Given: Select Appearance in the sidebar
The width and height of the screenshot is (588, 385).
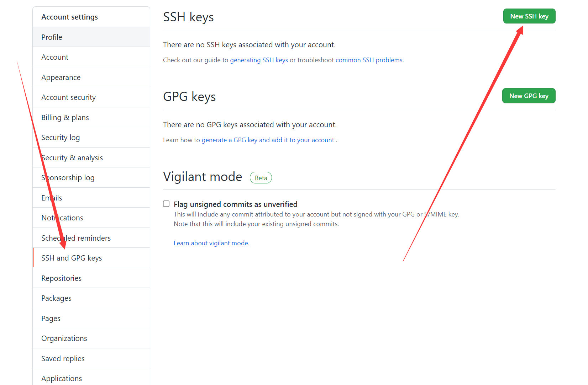Looking at the screenshot, I should (91, 77).
